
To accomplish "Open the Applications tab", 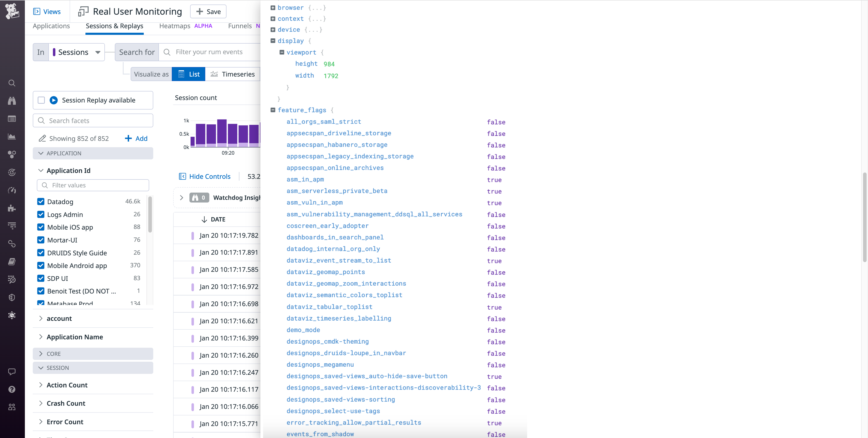I will point(51,26).
